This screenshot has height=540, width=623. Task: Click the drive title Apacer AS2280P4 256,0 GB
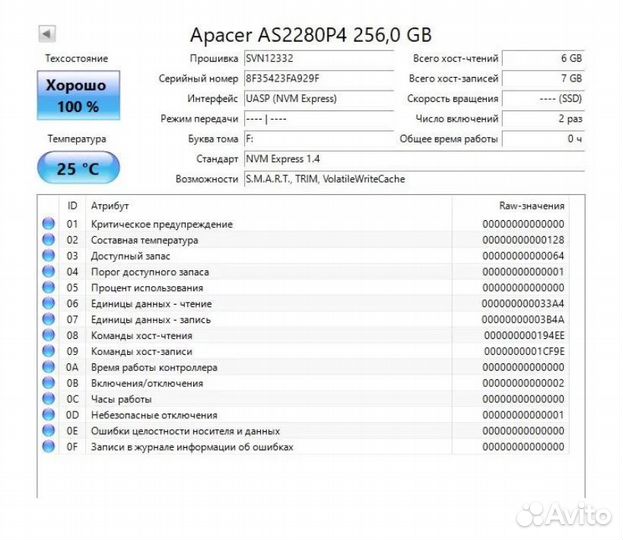pos(311,35)
